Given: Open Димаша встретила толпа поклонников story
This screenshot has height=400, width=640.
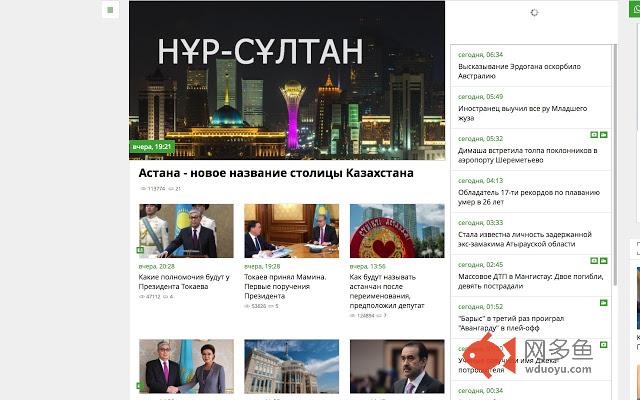Looking at the screenshot, I should [x=527, y=155].
